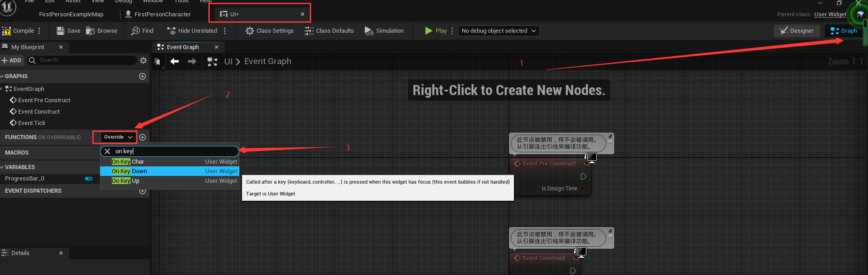Toggle Simulation mode
Viewport: 868px width, 275px height.
pyautogui.click(x=384, y=31)
